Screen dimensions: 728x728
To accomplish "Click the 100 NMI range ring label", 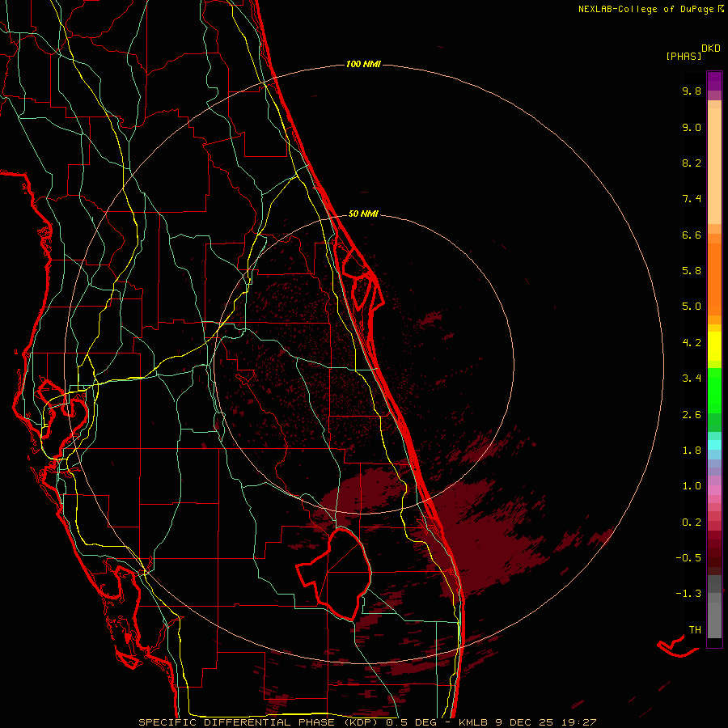I will pyautogui.click(x=363, y=64).
